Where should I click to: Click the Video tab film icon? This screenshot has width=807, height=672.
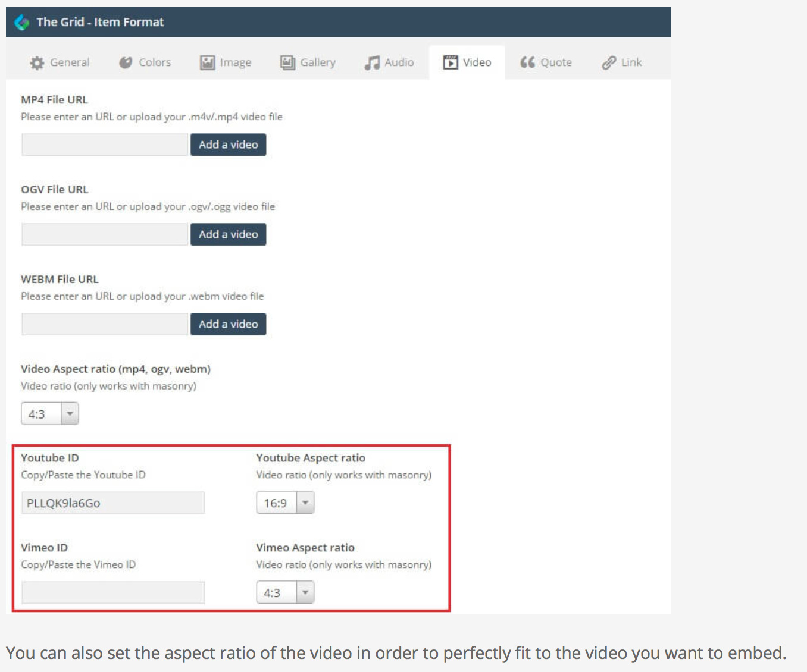click(x=451, y=62)
